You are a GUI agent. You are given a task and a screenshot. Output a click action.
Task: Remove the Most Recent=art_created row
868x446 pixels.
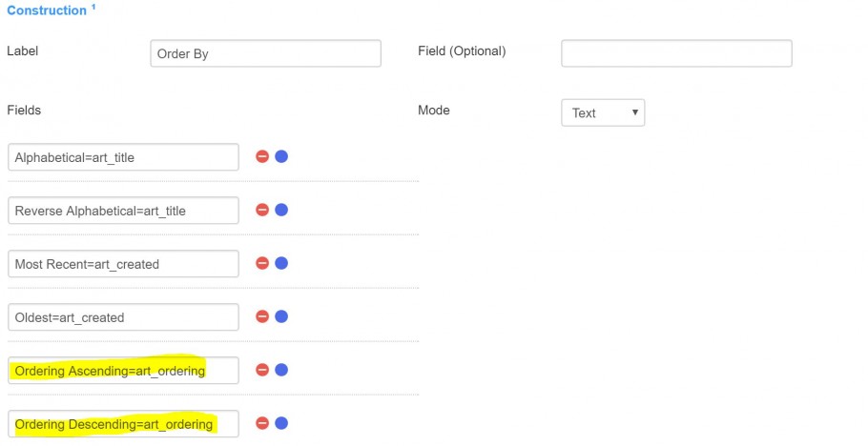(x=262, y=263)
